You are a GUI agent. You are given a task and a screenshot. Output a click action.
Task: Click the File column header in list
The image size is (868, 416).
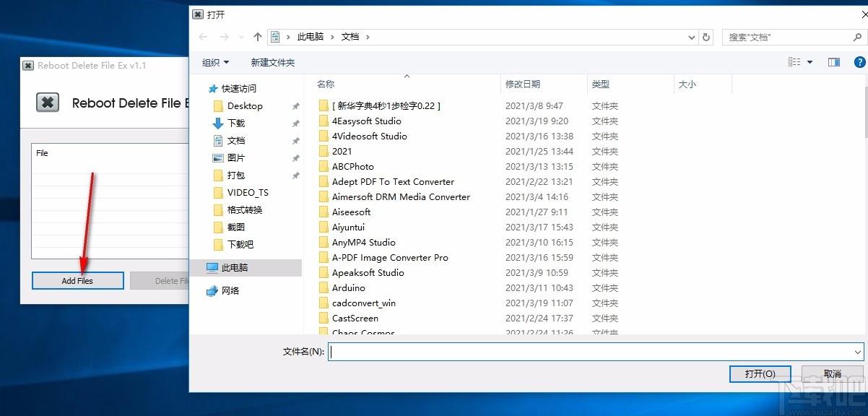pyautogui.click(x=42, y=153)
